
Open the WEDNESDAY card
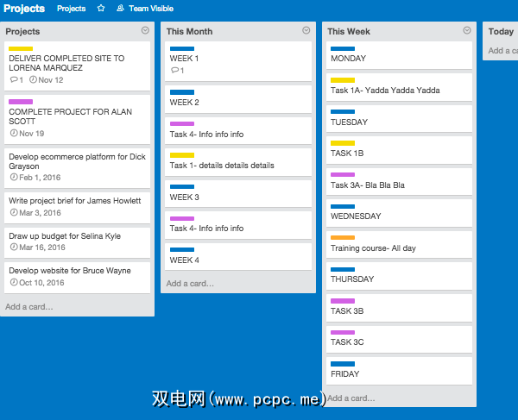coord(399,213)
